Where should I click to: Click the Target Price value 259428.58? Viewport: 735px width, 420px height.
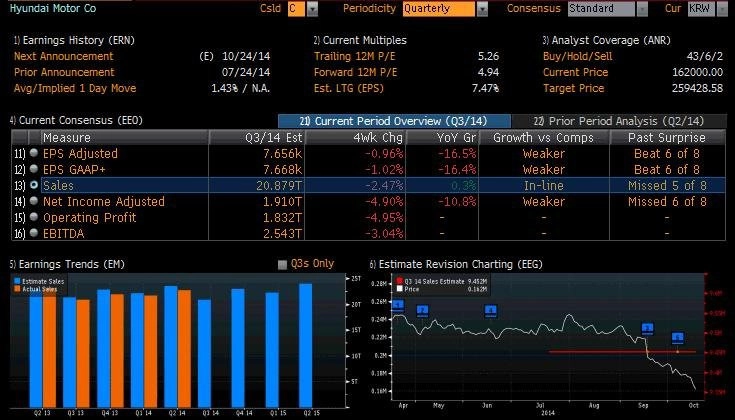coord(697,88)
